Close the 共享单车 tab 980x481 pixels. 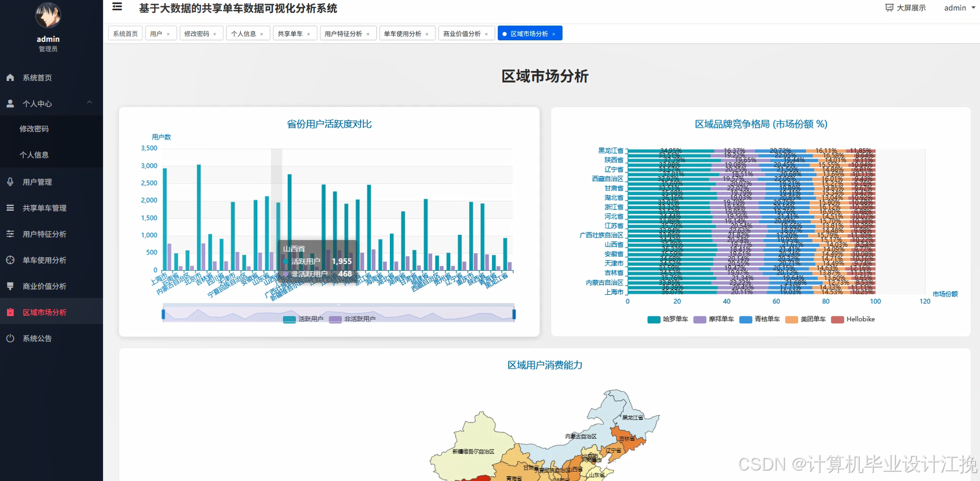[x=308, y=34]
